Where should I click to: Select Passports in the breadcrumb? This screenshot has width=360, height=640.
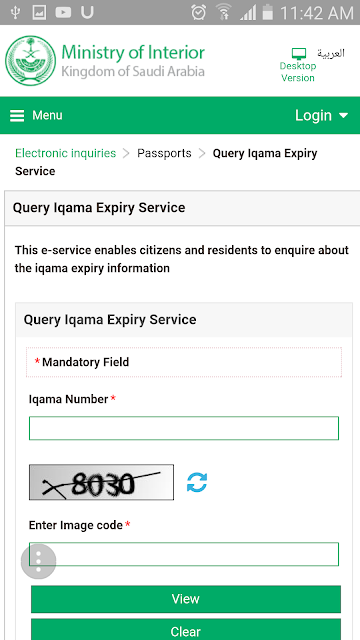tap(164, 153)
